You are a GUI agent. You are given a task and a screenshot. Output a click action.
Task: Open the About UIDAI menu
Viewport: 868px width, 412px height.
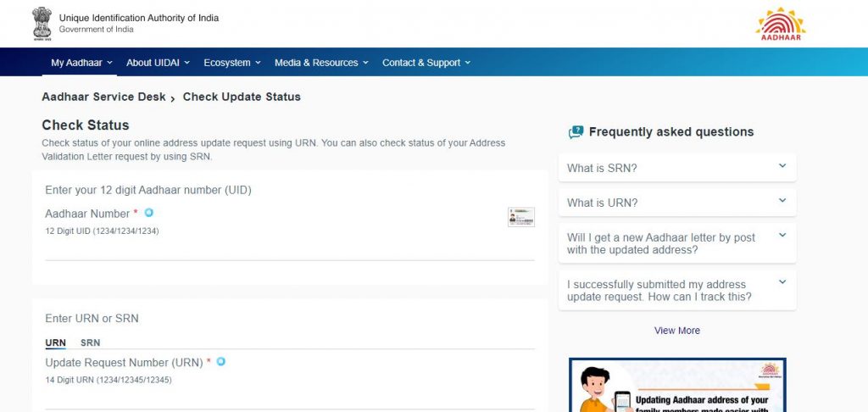158,63
